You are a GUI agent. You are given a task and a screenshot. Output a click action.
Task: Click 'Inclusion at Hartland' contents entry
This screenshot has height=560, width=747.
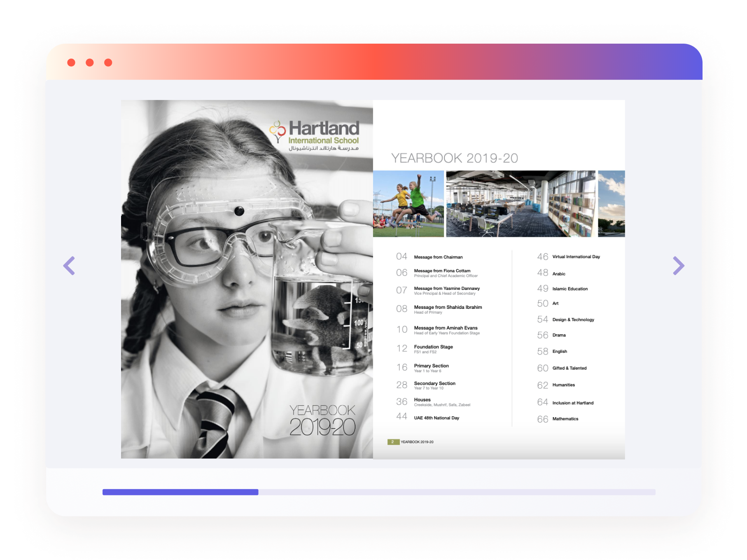(x=573, y=403)
